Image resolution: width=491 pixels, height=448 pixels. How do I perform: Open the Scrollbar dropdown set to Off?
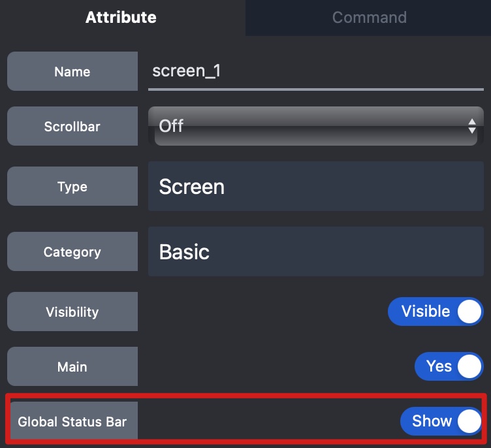307,126
